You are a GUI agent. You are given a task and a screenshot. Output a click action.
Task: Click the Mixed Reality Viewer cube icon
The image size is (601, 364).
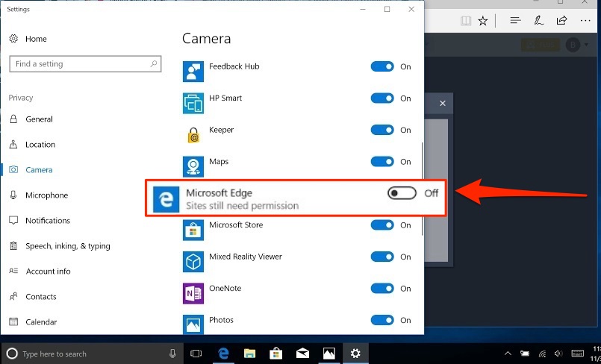point(193,263)
